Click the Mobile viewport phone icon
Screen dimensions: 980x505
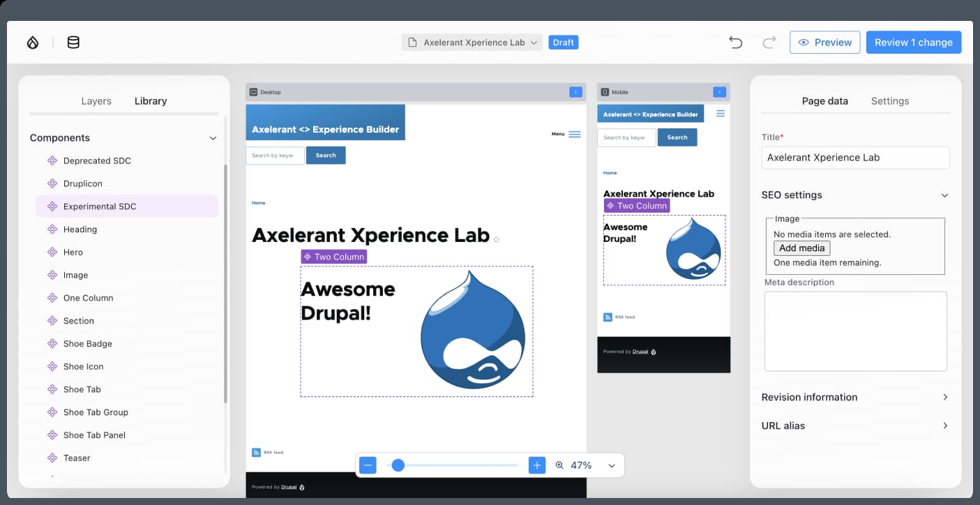603,91
